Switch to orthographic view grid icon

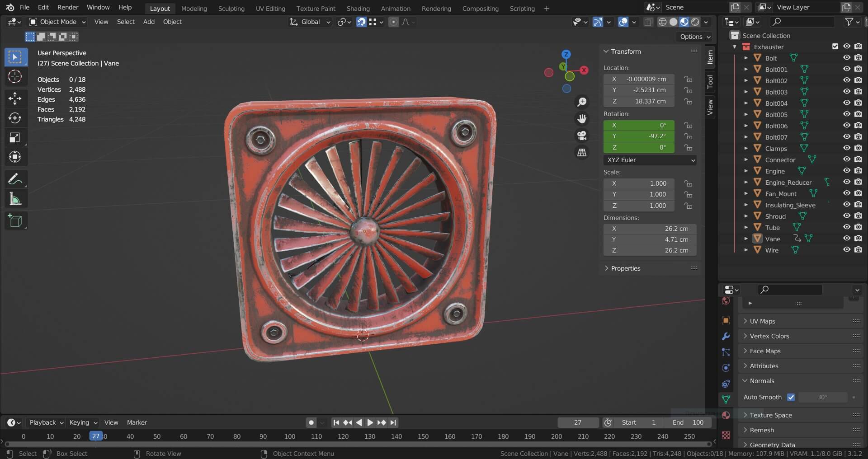point(582,153)
